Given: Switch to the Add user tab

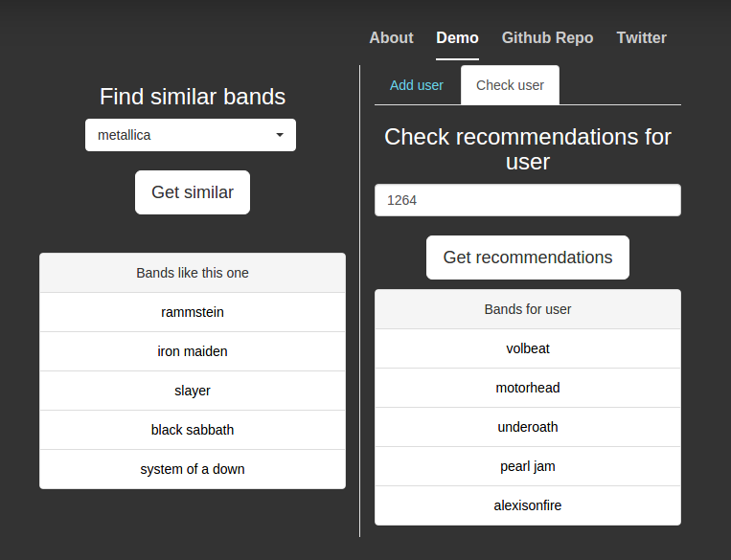Looking at the screenshot, I should [417, 85].
